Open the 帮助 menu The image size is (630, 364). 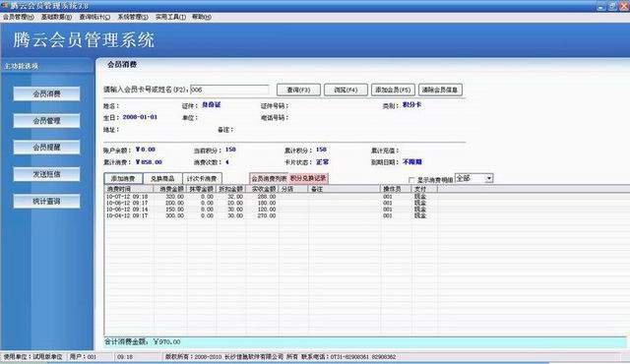click(x=202, y=17)
